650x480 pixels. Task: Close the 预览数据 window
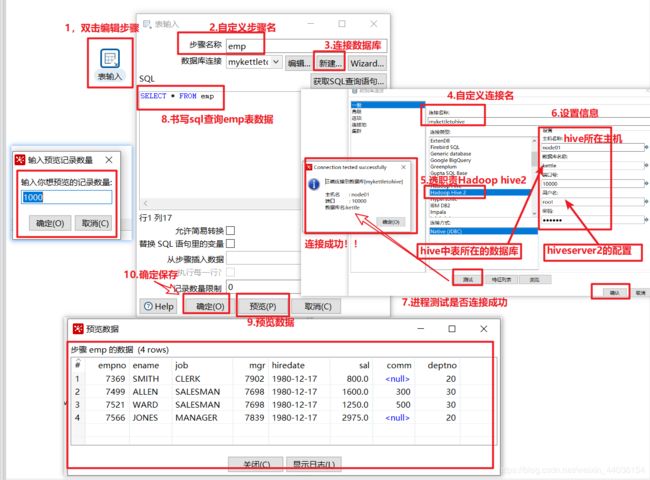click(483, 329)
